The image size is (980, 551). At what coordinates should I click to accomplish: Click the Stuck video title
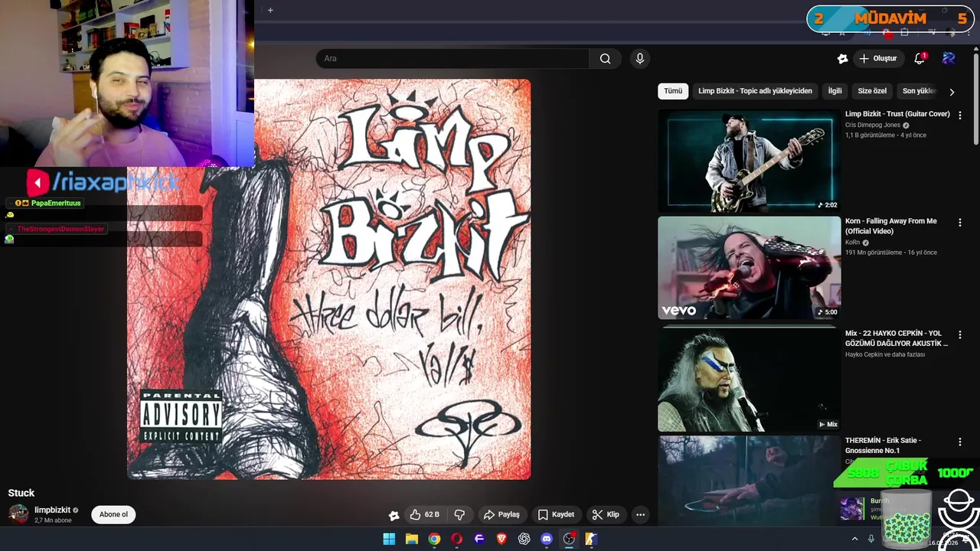click(21, 493)
